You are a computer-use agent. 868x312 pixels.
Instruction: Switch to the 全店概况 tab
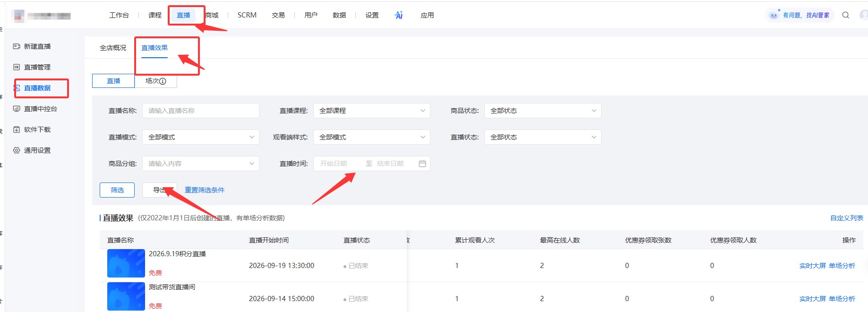click(113, 48)
